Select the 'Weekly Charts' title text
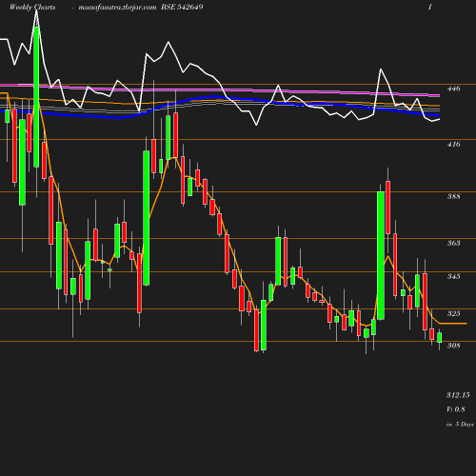This screenshot has width=476, height=476. 32,7
